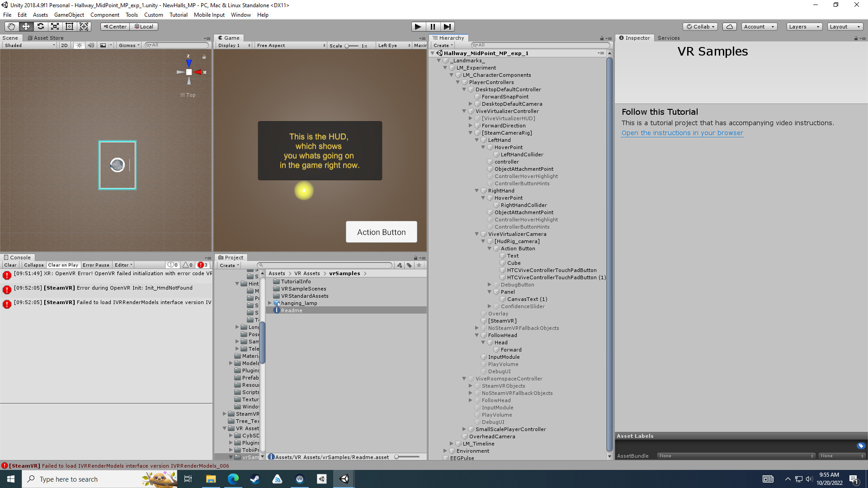Choose the Rect Transform tool
The image size is (868, 488).
[x=69, y=26]
